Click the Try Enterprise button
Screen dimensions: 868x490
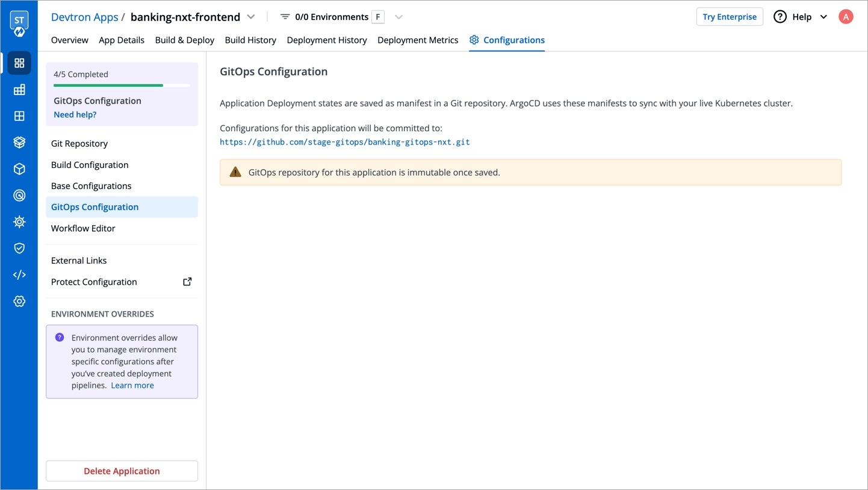tap(730, 17)
